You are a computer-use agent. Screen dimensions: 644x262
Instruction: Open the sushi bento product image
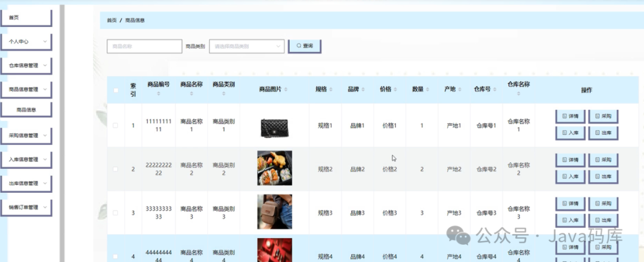pyautogui.click(x=275, y=168)
